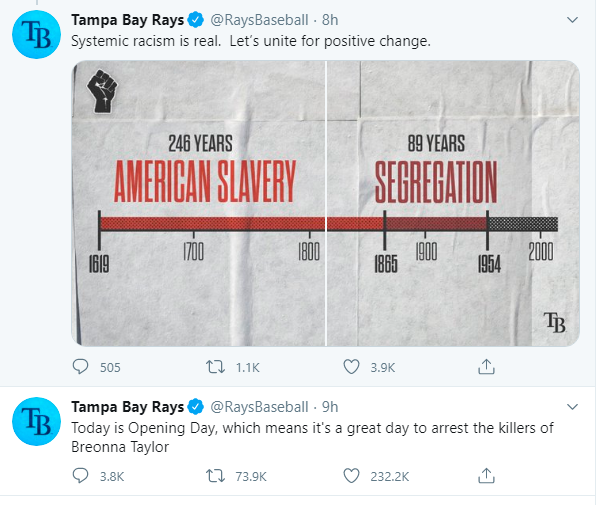Open the 8h timestamp link

pyautogui.click(x=330, y=19)
